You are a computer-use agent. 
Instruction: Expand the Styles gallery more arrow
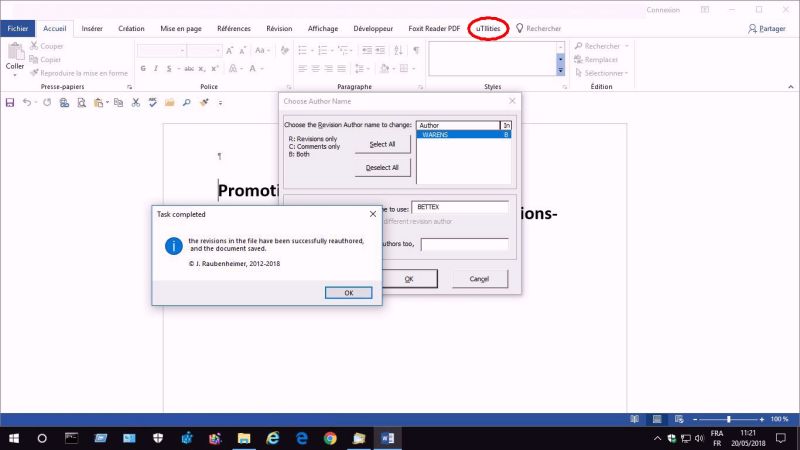click(560, 71)
